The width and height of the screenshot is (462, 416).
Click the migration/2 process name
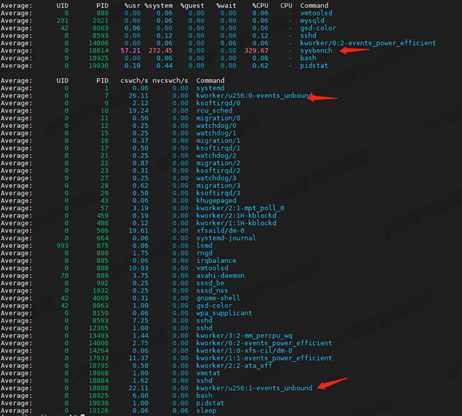(x=218, y=163)
